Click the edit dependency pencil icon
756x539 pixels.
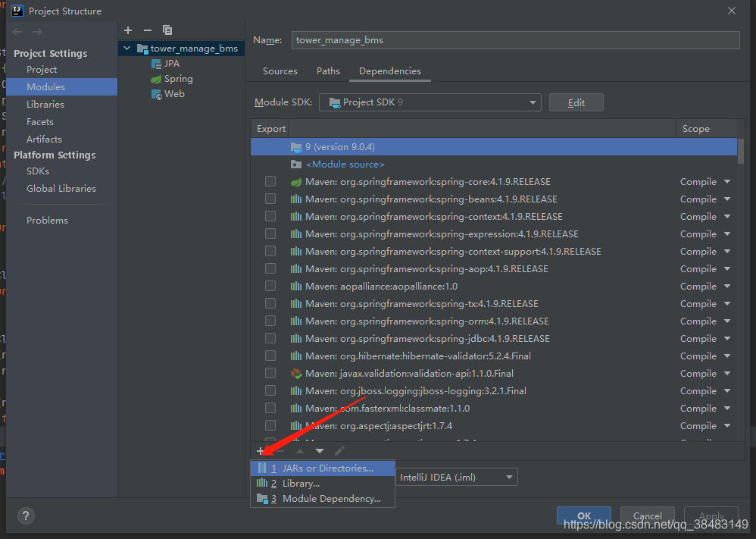tap(339, 451)
